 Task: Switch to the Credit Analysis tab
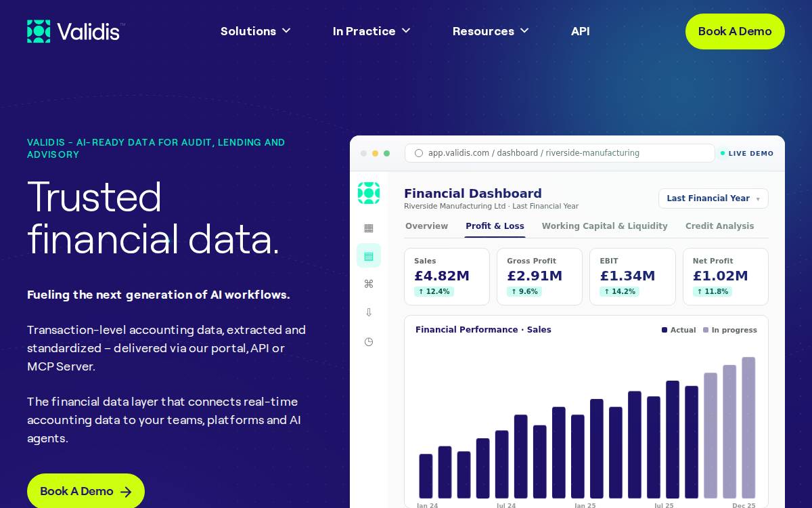coord(719,226)
